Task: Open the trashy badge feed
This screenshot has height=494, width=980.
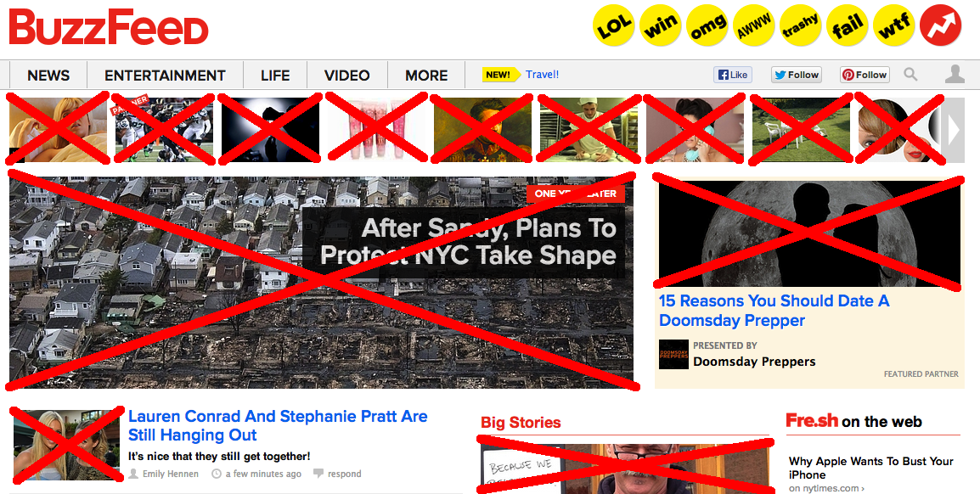Action: click(x=800, y=25)
